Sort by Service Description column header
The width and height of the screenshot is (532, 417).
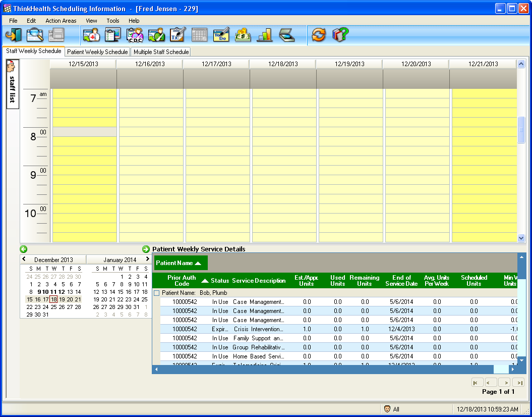point(259,281)
